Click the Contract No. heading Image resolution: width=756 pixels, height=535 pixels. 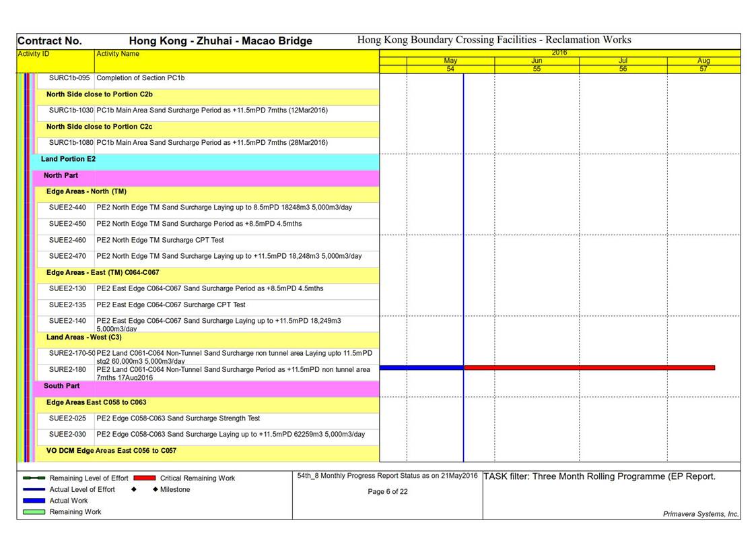[x=50, y=41]
